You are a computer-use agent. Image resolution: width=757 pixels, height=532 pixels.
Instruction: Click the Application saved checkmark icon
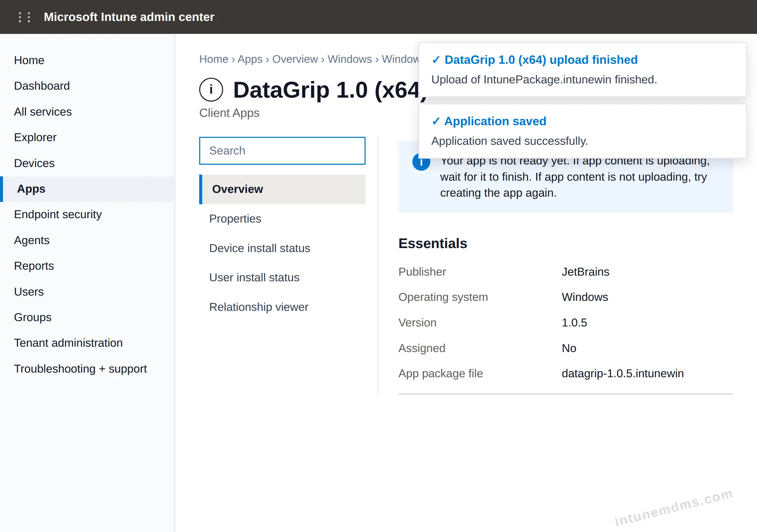pyautogui.click(x=436, y=121)
